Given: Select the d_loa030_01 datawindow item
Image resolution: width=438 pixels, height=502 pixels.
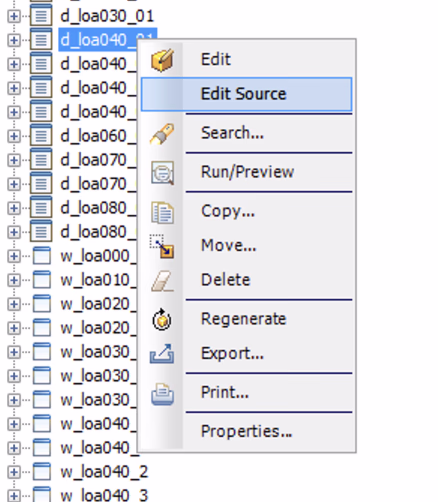Looking at the screenshot, I should [x=107, y=16].
